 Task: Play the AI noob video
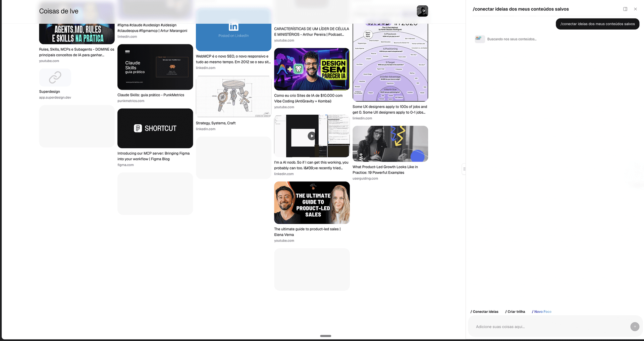(x=312, y=136)
